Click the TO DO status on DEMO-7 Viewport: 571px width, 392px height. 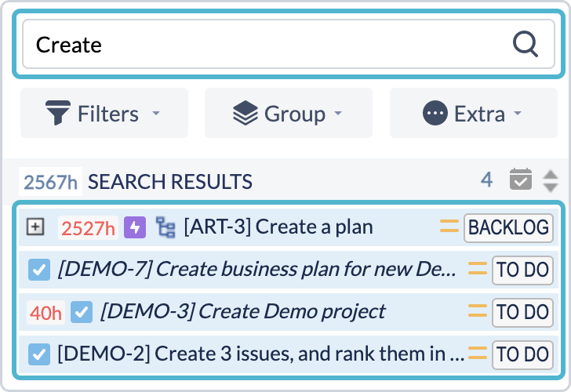click(522, 270)
